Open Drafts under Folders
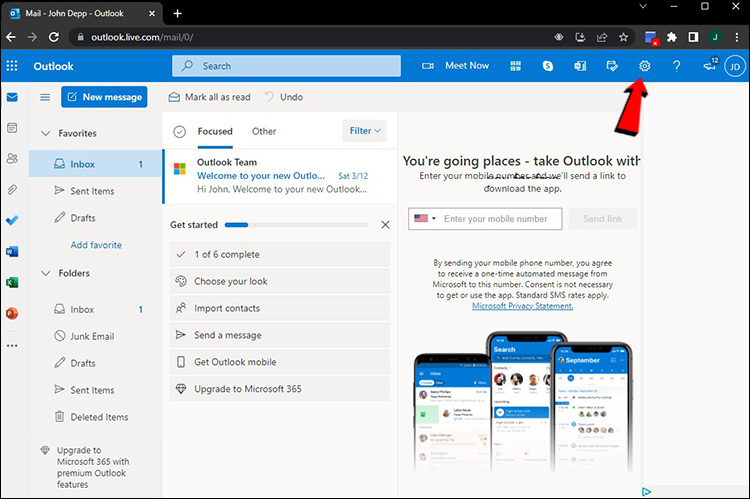 tap(96, 363)
